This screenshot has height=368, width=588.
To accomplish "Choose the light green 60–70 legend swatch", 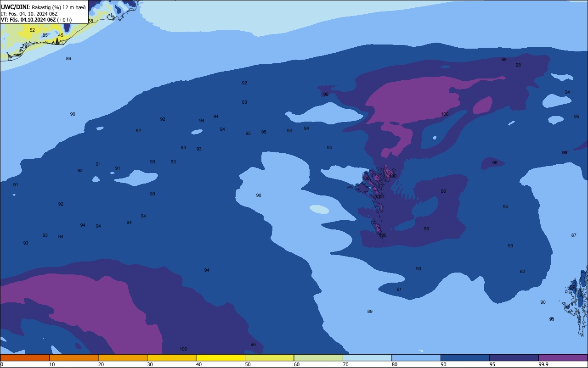I will coord(318,357).
